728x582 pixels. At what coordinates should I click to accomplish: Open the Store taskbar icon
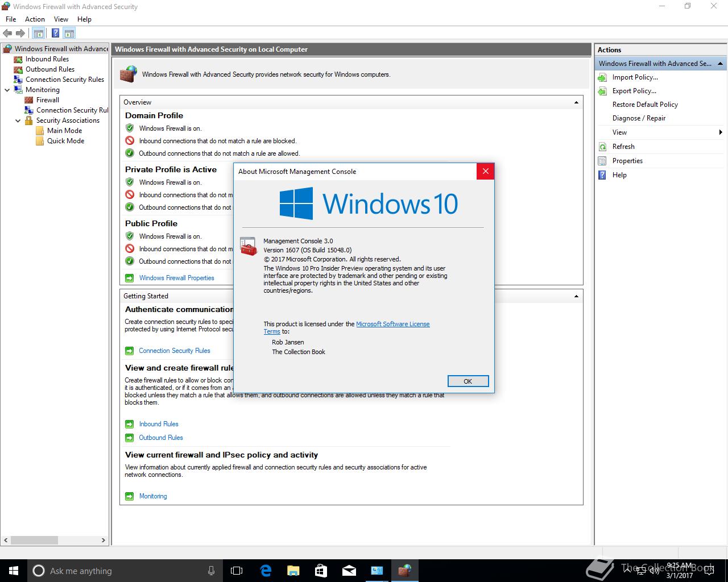click(x=321, y=571)
